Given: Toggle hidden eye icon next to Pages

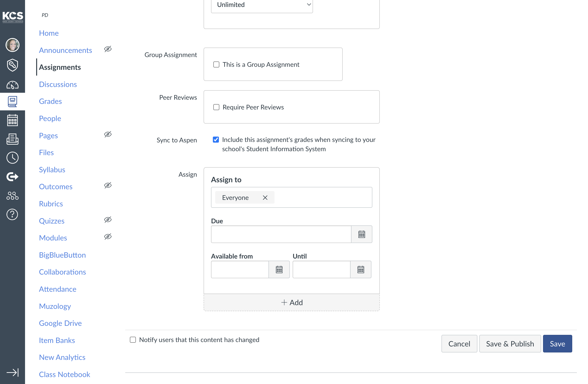Looking at the screenshot, I should point(108,134).
